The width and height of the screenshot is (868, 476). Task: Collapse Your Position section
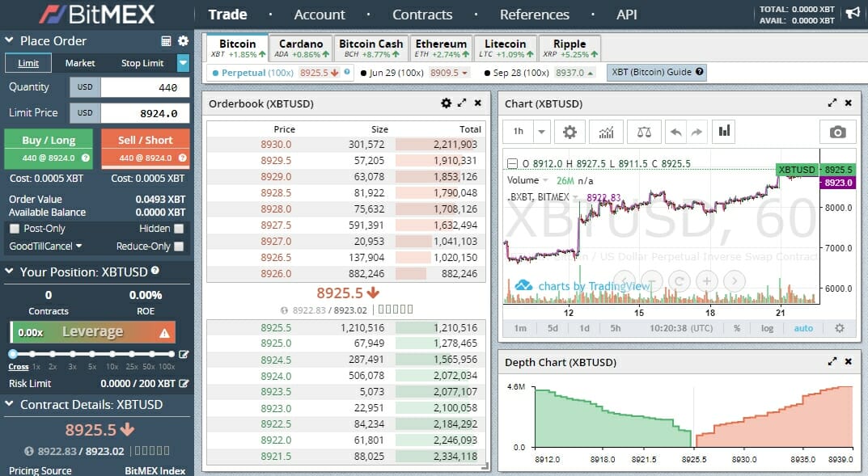(9, 271)
